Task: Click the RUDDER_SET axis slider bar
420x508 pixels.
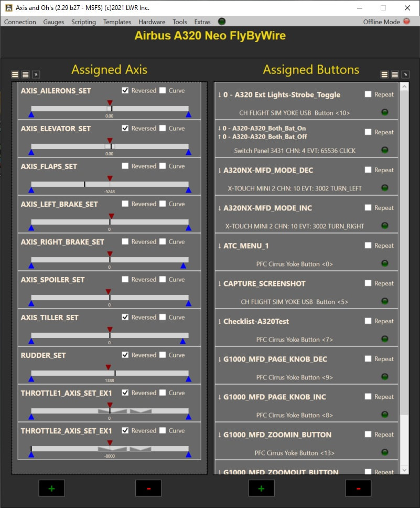Action: point(110,373)
